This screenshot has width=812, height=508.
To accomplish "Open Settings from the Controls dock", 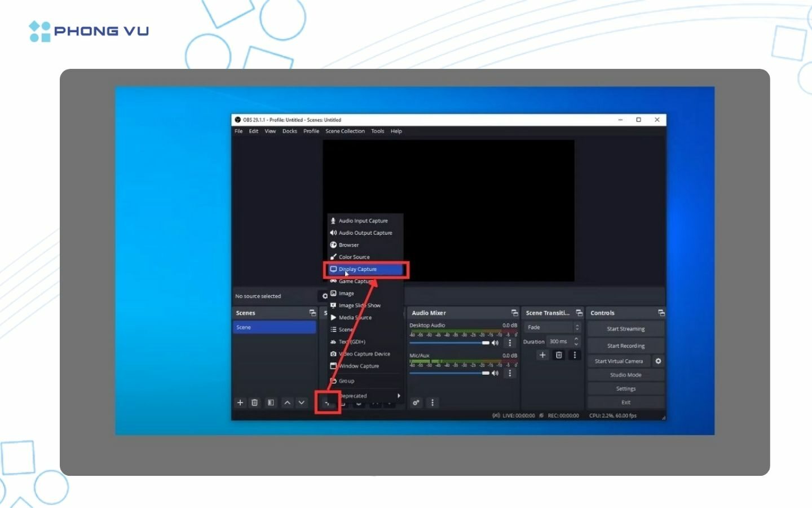I will (626, 389).
